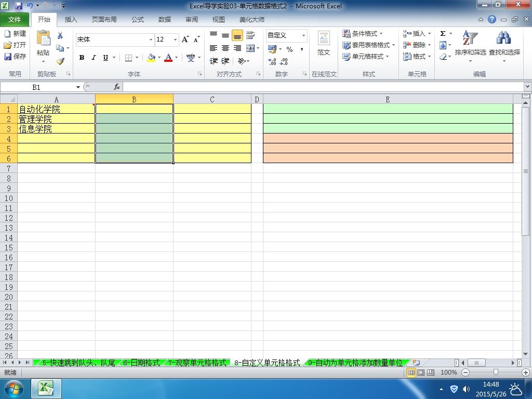Select cell A2 containing 管理学院
Screen dimensions: 532x399
pos(56,119)
